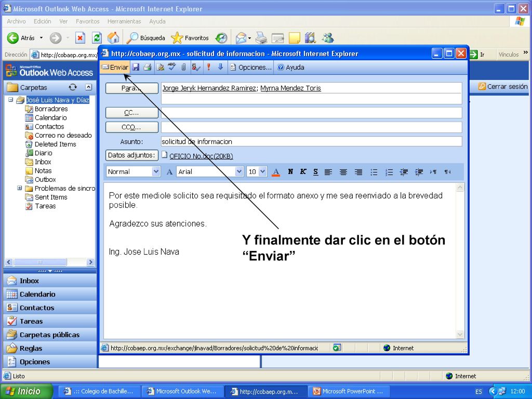Open Ayuda help in compose window
The height and width of the screenshot is (399, 532).
(x=291, y=67)
